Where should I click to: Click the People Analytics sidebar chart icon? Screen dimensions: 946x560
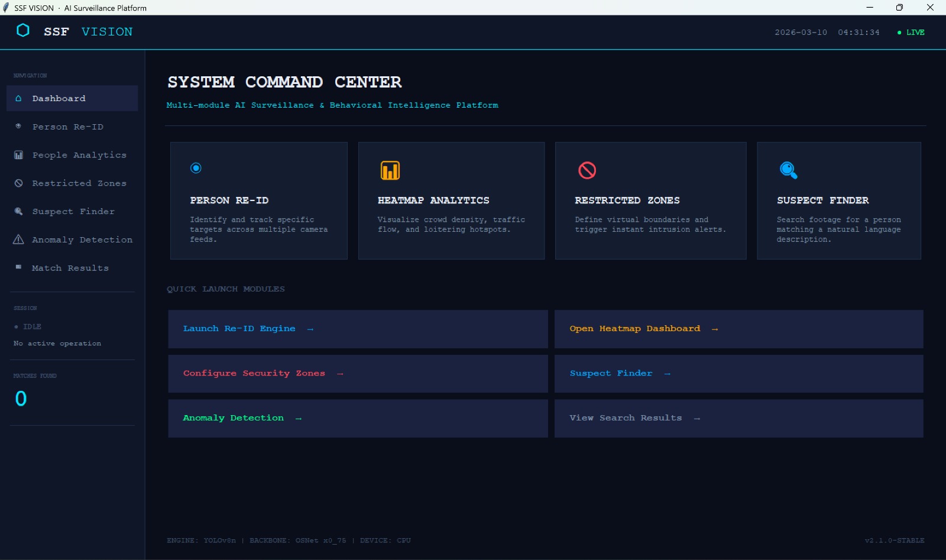(x=18, y=155)
